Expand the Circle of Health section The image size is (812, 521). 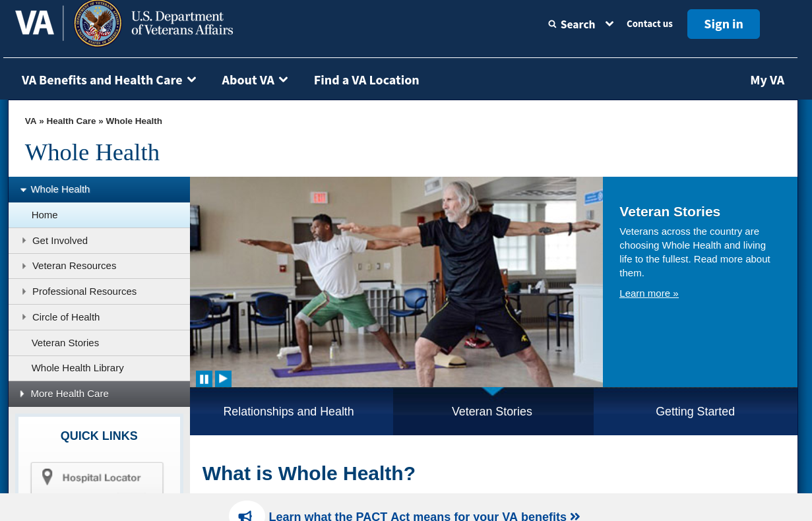coord(65,317)
